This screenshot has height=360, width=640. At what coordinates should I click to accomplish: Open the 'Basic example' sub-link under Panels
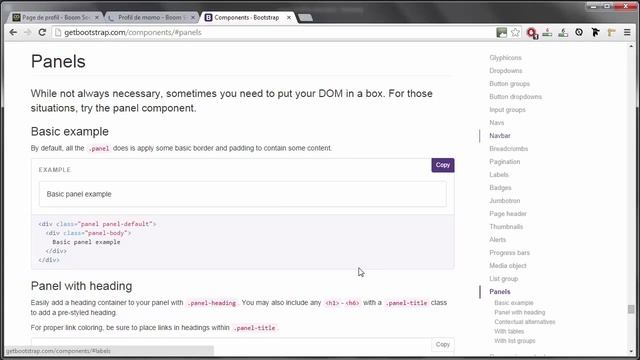coord(514,303)
